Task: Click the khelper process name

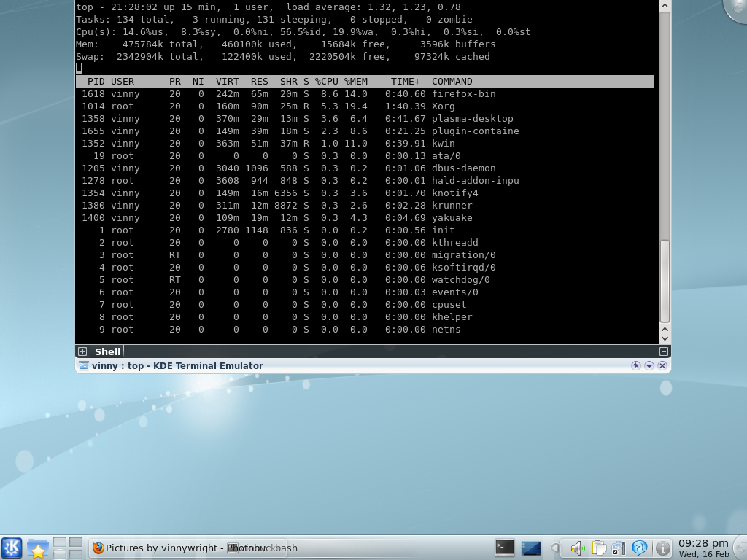Action: pos(452,316)
